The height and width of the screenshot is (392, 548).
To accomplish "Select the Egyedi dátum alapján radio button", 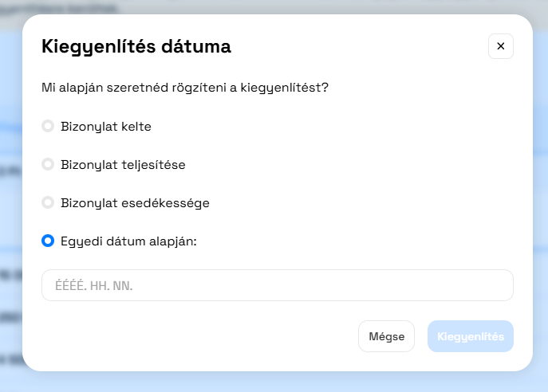I will (48, 241).
